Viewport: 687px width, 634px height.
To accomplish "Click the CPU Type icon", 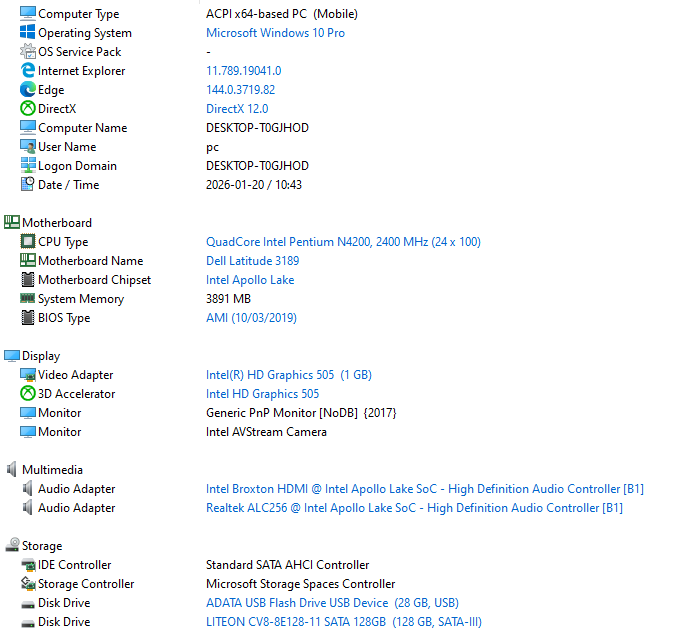I will pyautogui.click(x=28, y=242).
